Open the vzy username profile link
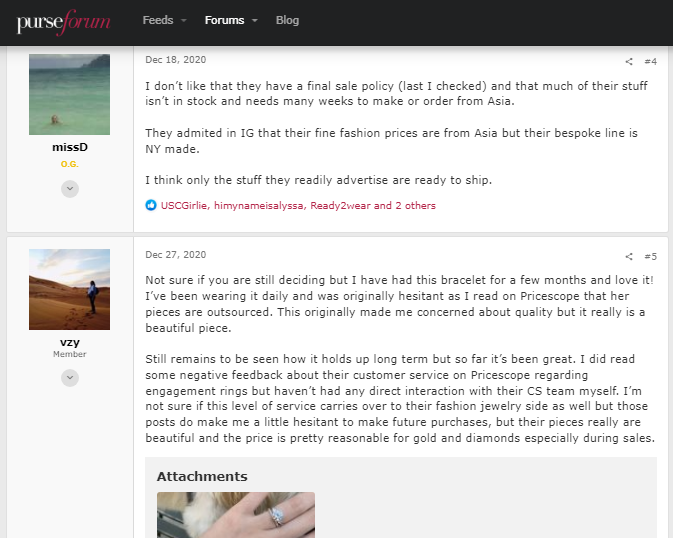The height and width of the screenshot is (538, 673). pyautogui.click(x=70, y=342)
